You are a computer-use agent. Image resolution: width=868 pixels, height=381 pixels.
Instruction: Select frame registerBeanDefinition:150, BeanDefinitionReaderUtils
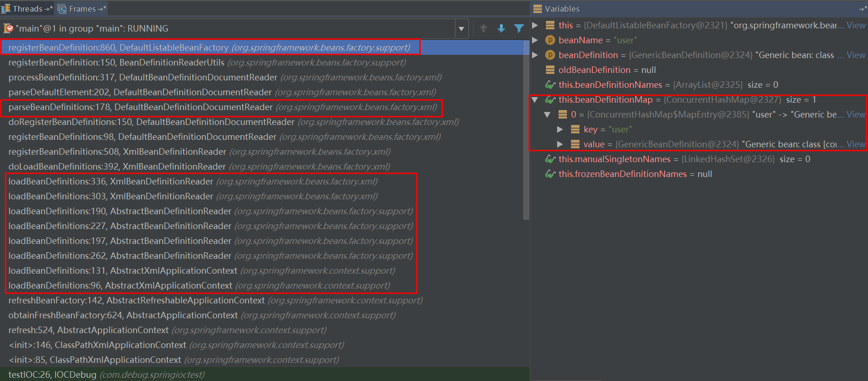pos(262,62)
